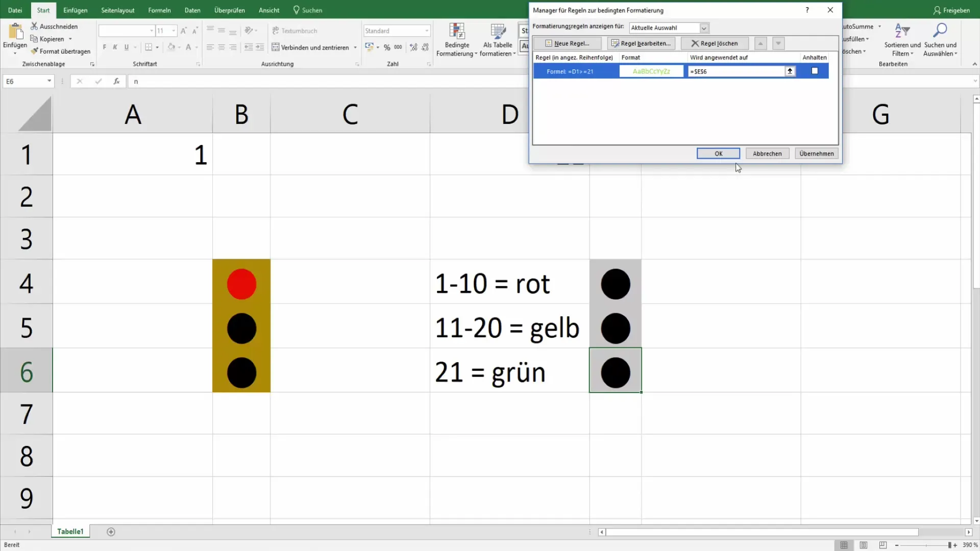Click Abbrechen in the rules manager
The width and height of the screenshot is (980, 551).
click(x=767, y=154)
